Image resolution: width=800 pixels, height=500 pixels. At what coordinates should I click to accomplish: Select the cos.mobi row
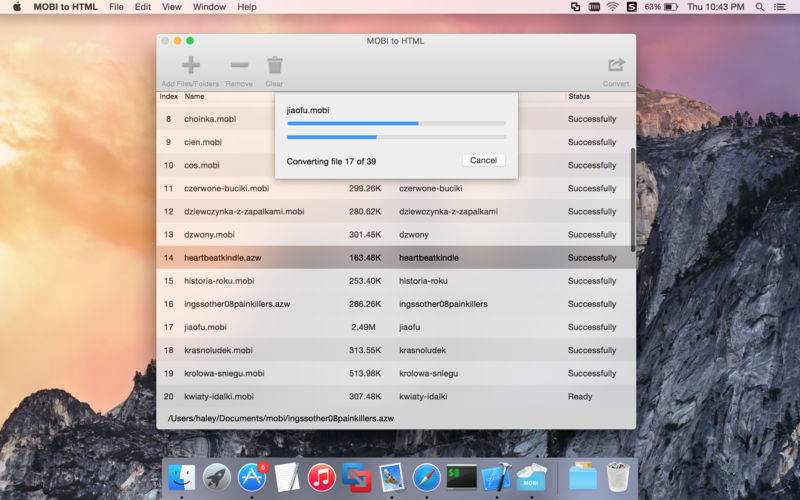[x=396, y=165]
